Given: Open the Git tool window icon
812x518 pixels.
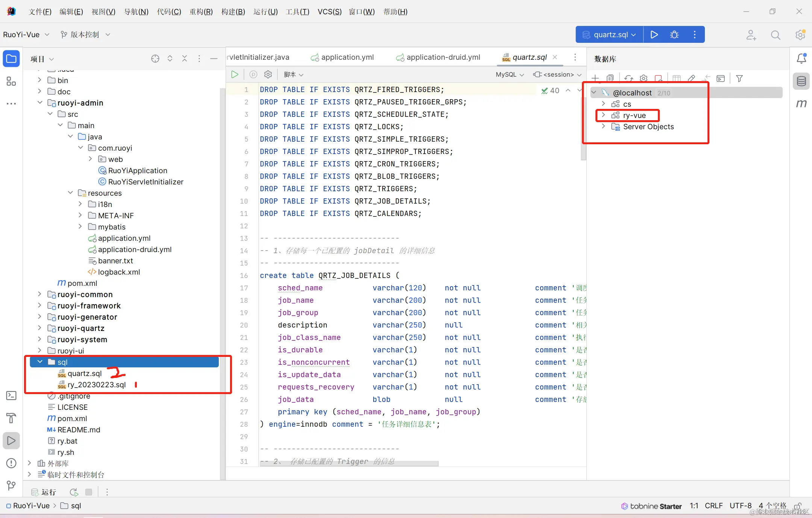Looking at the screenshot, I should point(11,485).
